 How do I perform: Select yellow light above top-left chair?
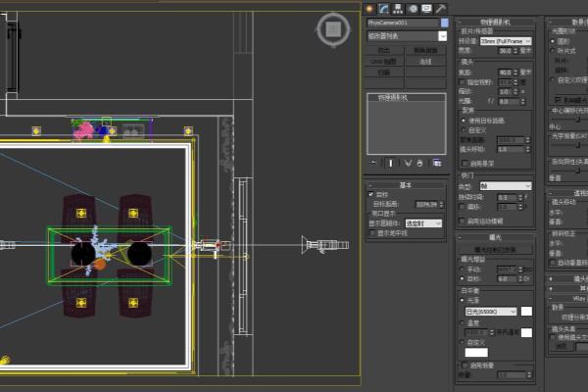tap(81, 213)
